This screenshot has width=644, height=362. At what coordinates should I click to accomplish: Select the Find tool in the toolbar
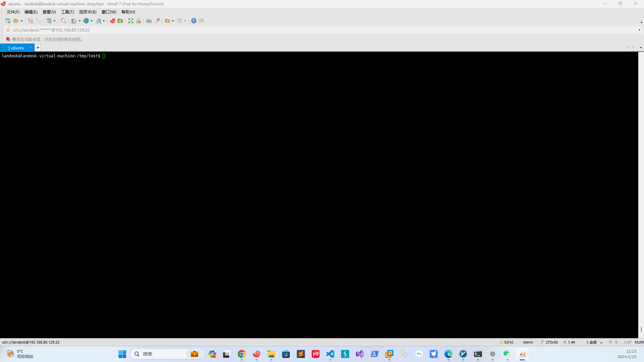63,21
